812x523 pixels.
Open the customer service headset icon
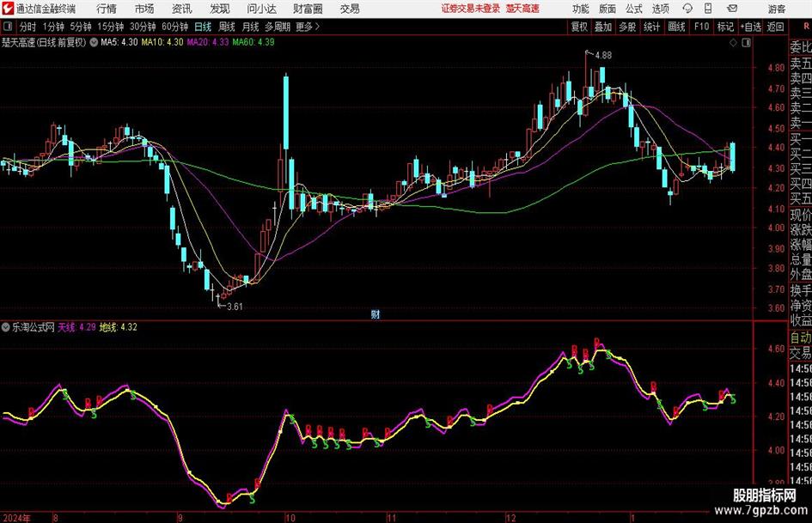click(687, 9)
